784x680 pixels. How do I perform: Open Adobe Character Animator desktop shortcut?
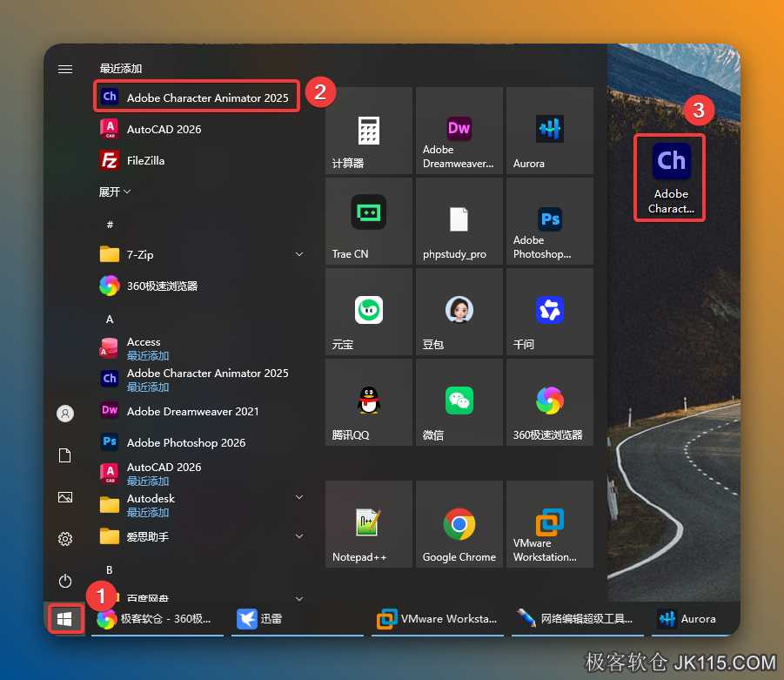coord(670,178)
